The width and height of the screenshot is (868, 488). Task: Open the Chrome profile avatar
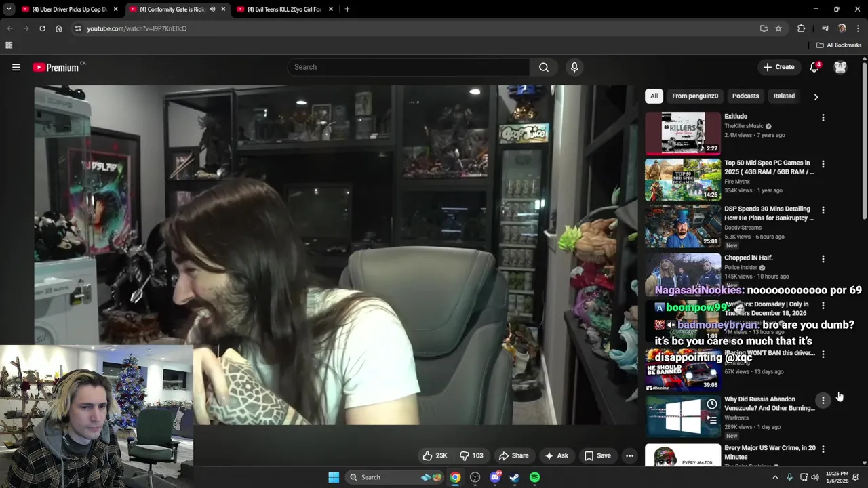[842, 28]
